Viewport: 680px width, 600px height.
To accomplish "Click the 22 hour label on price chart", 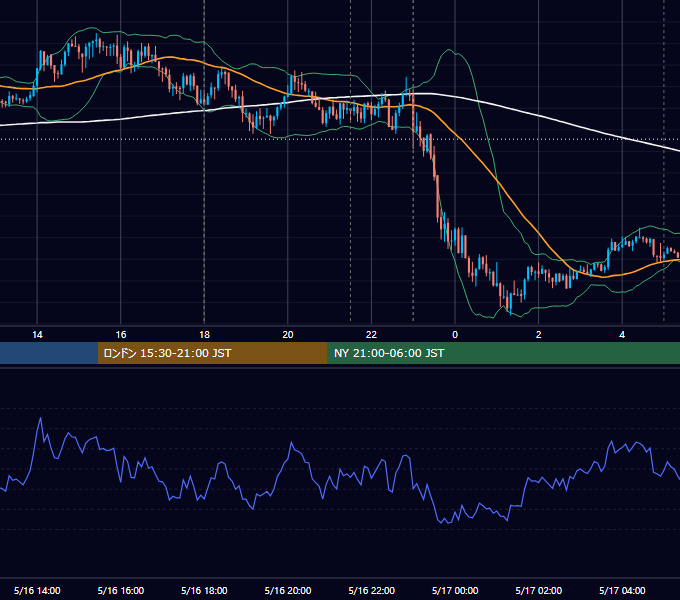I will [x=371, y=335].
